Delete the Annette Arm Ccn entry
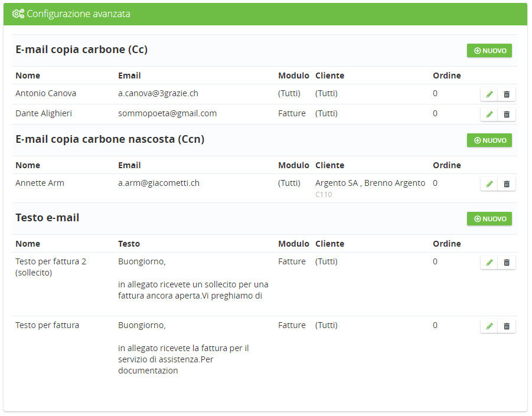Viewport: 532px width, 416px height. click(506, 184)
